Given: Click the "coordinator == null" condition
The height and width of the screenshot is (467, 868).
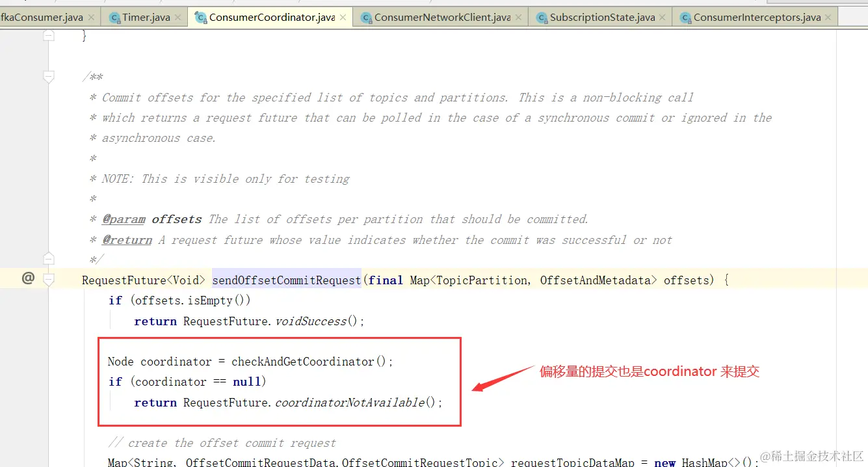Looking at the screenshot, I should pyautogui.click(x=197, y=382).
